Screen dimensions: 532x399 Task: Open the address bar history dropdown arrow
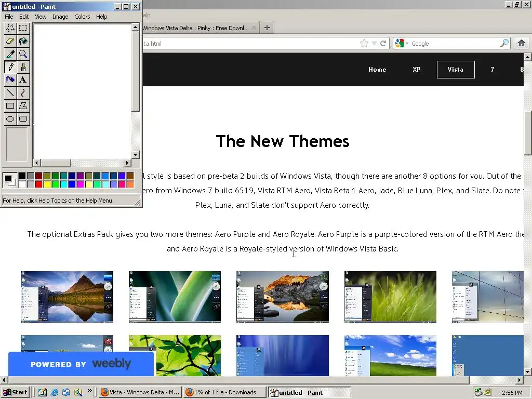(x=374, y=43)
